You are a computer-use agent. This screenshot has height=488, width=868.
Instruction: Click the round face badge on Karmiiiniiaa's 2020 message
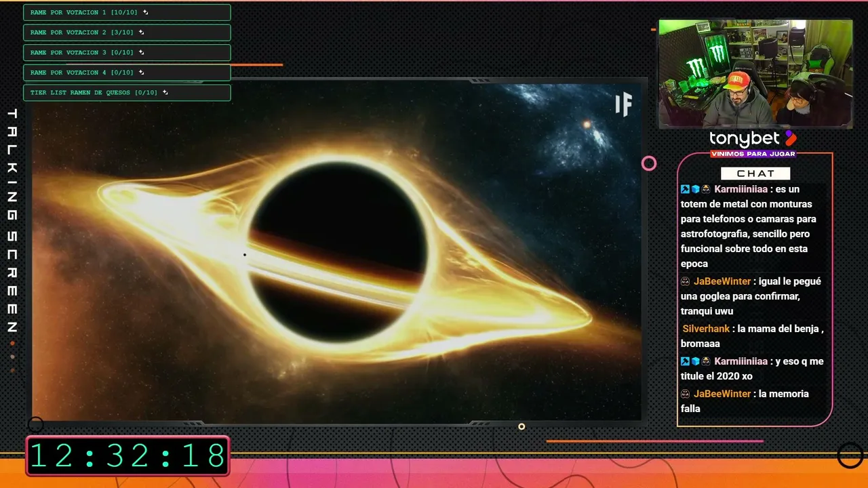705,361
